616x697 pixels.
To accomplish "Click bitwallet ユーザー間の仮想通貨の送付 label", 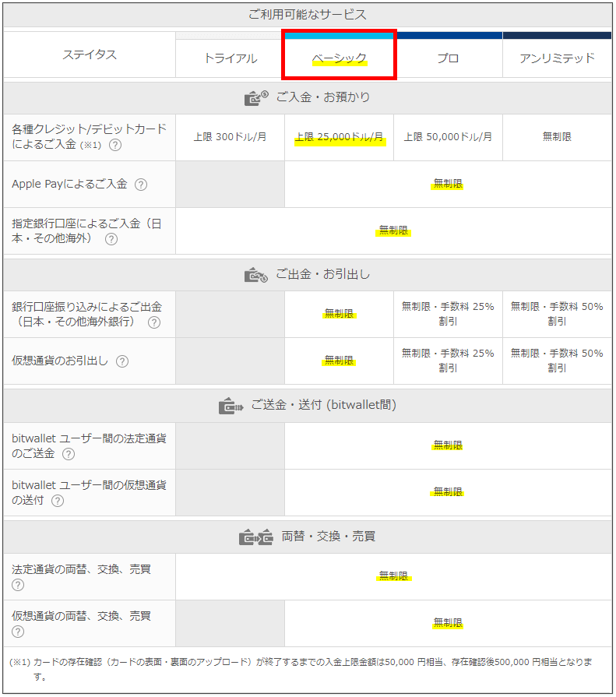I will [89, 492].
